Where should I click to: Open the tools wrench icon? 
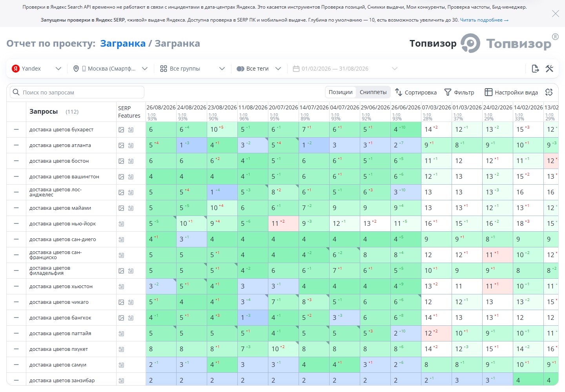coord(549,69)
